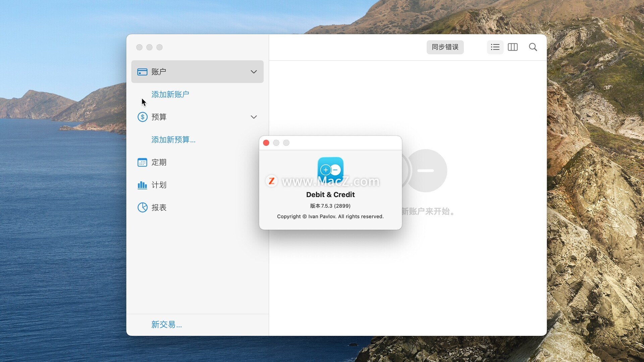The height and width of the screenshot is (362, 644).
Task: Select 定期 in the sidebar
Action: click(x=159, y=163)
